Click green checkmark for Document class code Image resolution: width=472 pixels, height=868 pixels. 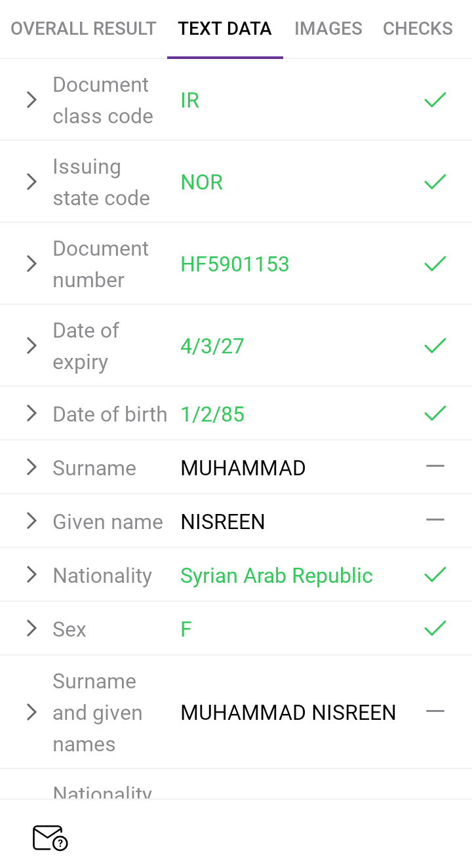coord(435,100)
